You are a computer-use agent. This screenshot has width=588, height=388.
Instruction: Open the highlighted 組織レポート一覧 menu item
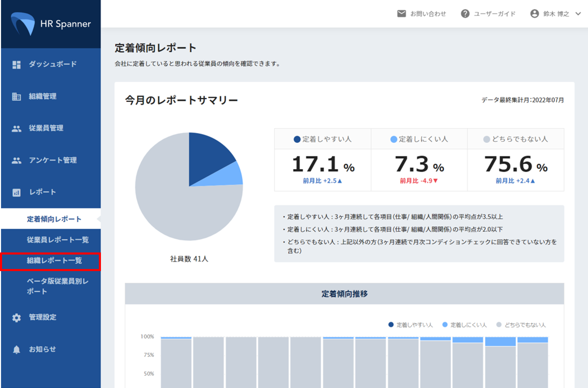tap(53, 261)
